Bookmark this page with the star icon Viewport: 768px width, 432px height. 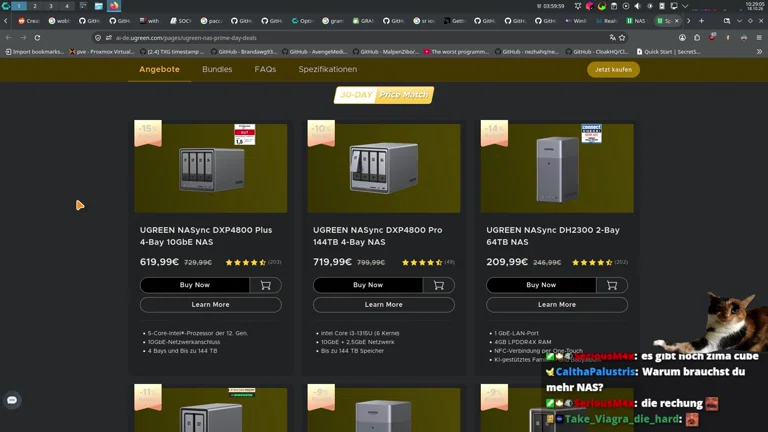coord(622,38)
